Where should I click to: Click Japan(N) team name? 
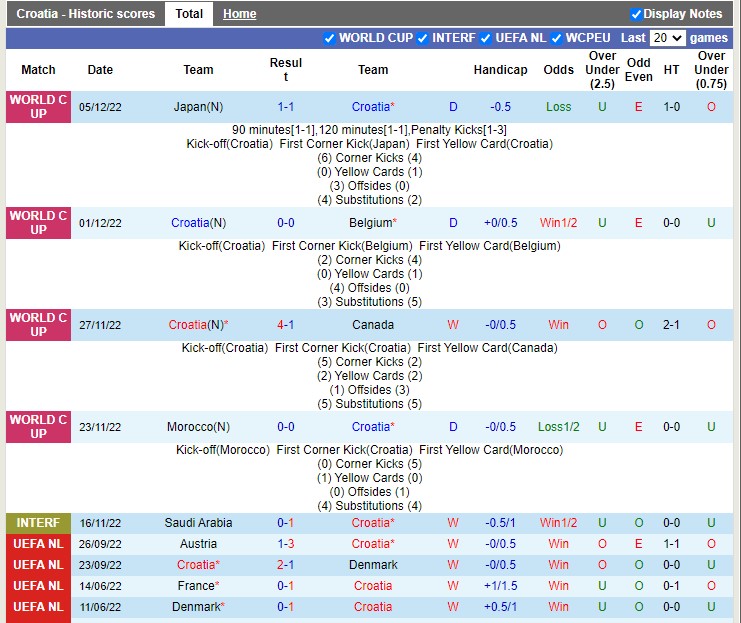198,107
